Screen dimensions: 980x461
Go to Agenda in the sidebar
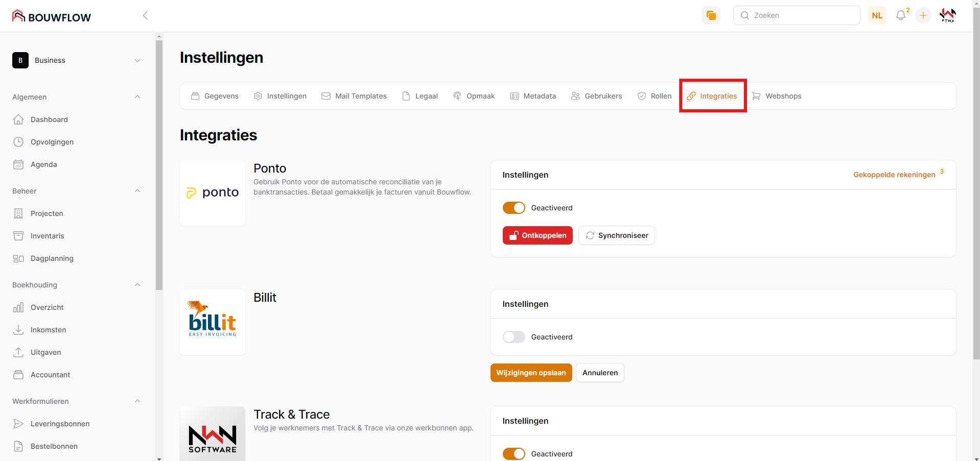43,164
